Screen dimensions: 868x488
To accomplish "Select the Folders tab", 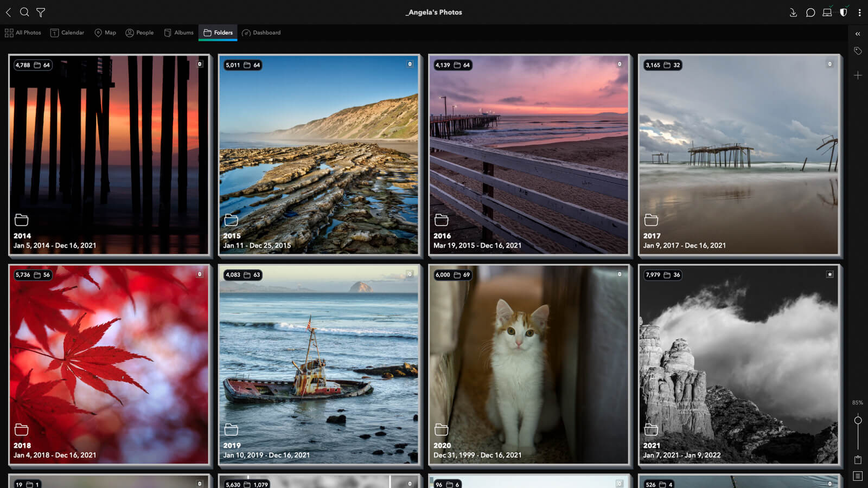I will [218, 33].
